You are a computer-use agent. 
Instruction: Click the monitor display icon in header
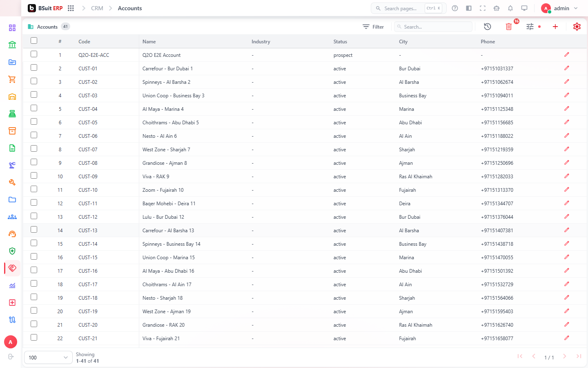524,8
